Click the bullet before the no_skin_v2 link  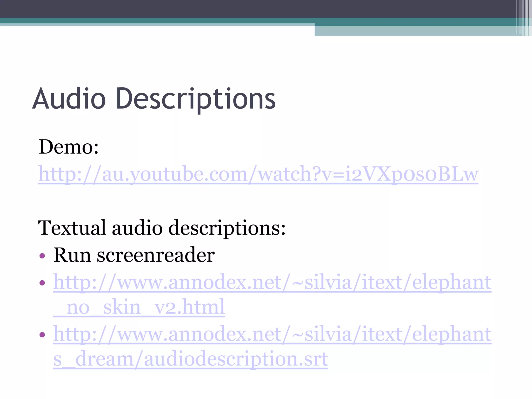[42, 283]
